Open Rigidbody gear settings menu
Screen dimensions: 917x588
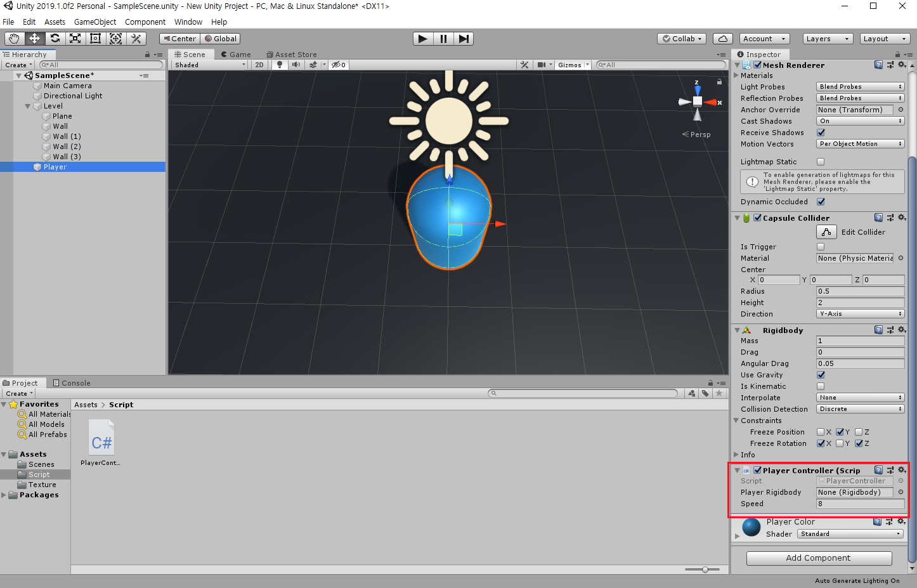click(x=902, y=330)
